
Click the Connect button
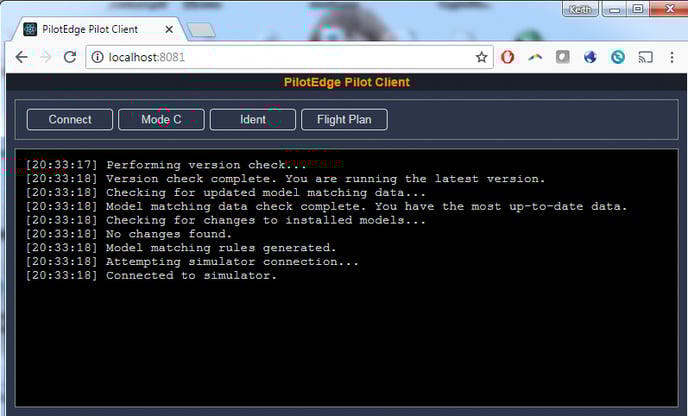[x=70, y=120]
